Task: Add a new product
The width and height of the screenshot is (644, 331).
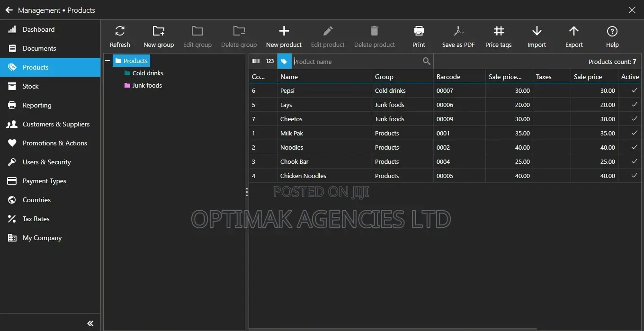Action: [284, 37]
